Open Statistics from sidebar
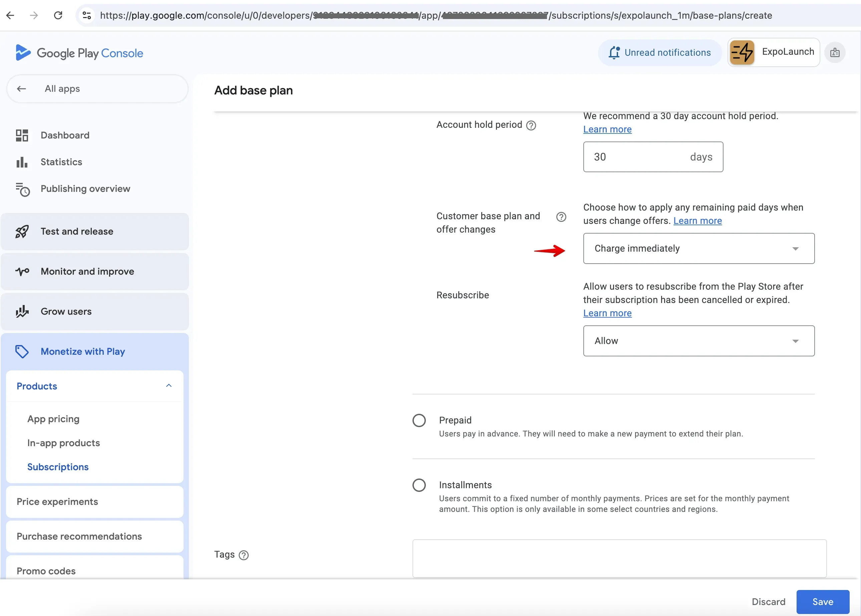The height and width of the screenshot is (616, 861). 61,162
